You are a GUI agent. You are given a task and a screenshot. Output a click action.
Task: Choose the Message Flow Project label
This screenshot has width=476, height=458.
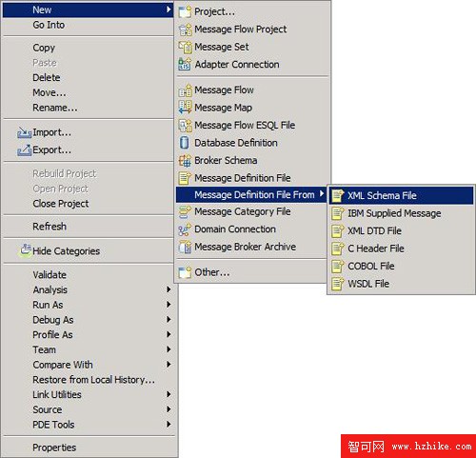[241, 30]
